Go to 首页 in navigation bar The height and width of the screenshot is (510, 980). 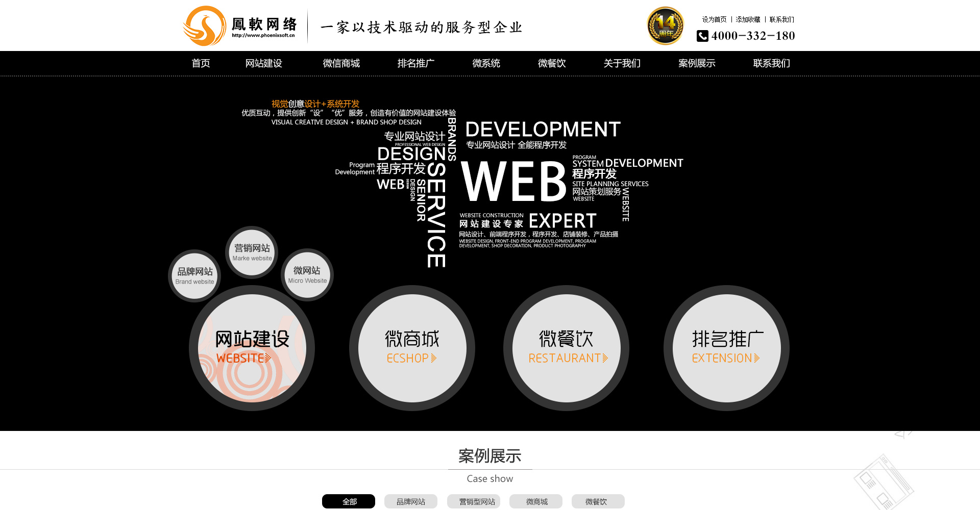201,63
